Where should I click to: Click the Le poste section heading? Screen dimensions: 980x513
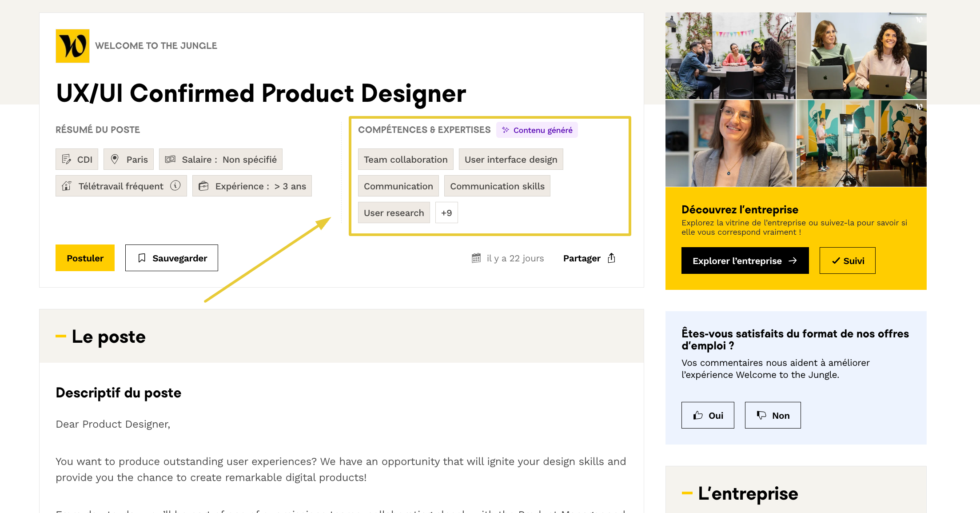coord(108,337)
